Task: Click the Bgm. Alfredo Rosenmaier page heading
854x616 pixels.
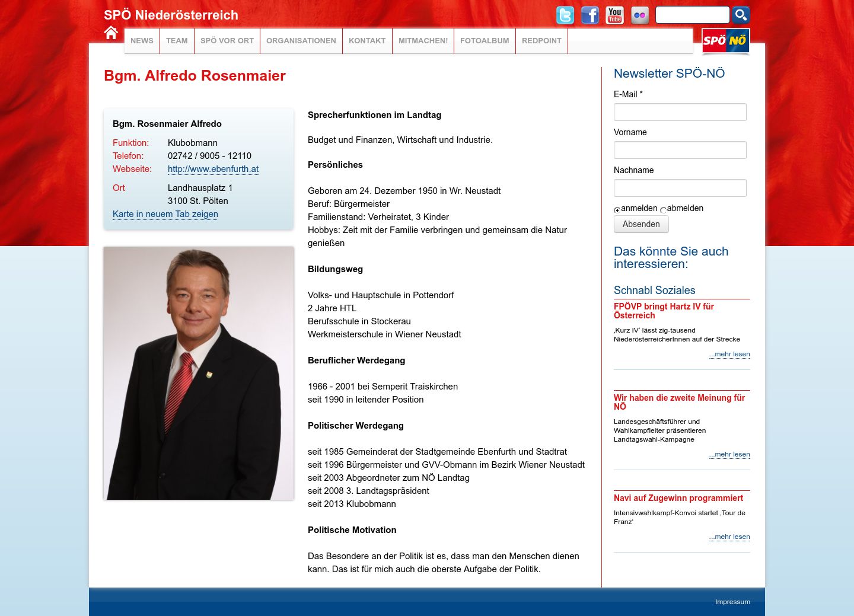Action: (195, 76)
